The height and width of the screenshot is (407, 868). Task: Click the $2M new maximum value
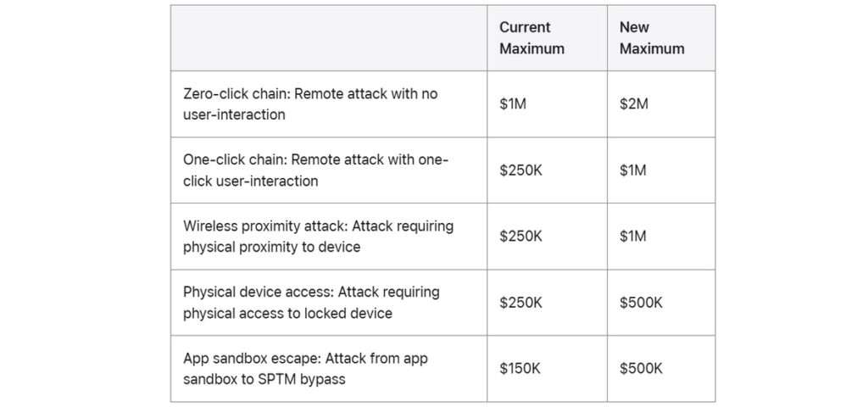tap(633, 104)
